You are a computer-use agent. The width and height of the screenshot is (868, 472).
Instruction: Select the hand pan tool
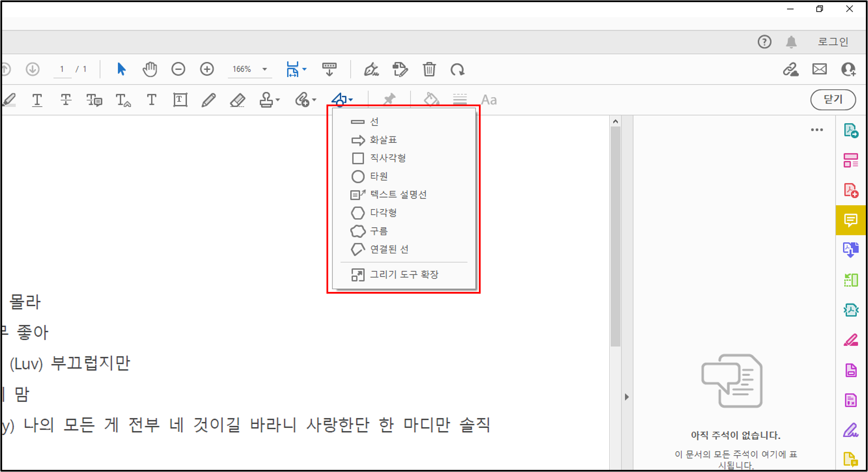(150, 69)
